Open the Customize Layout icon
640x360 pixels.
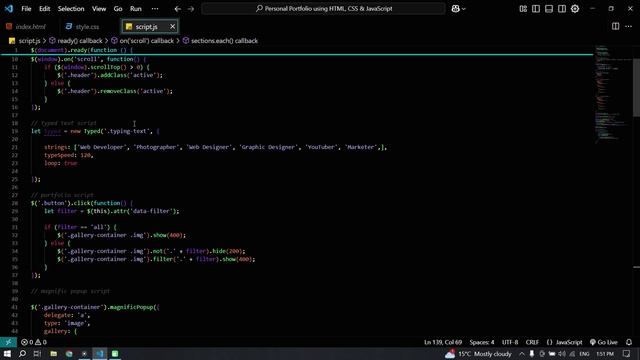(x=523, y=9)
